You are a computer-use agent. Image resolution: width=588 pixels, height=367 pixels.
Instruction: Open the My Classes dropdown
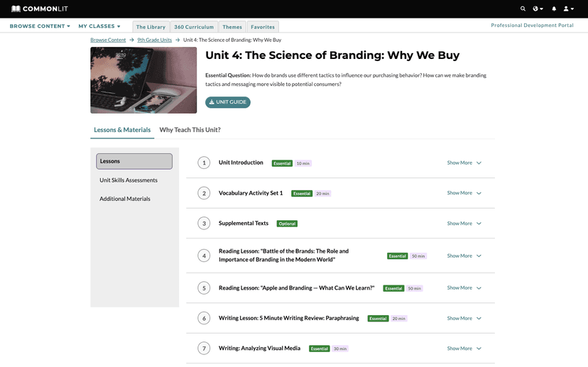coord(99,26)
